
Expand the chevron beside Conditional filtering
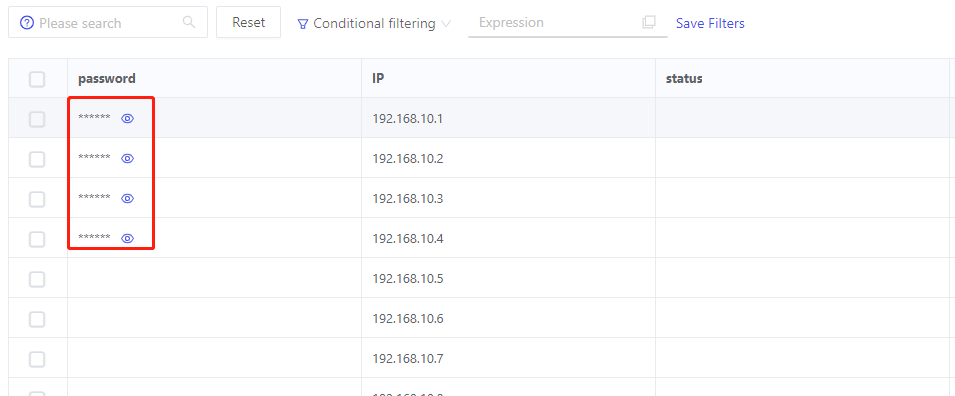coord(446,24)
